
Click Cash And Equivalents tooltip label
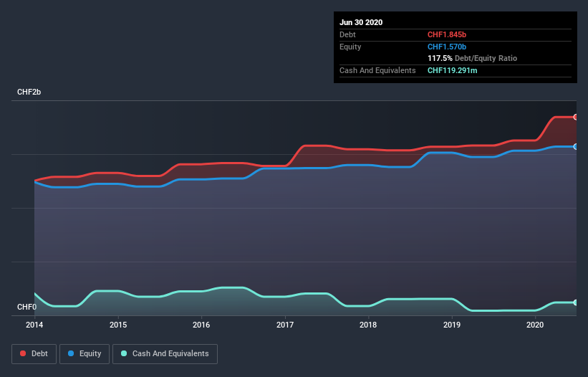pyautogui.click(x=377, y=70)
